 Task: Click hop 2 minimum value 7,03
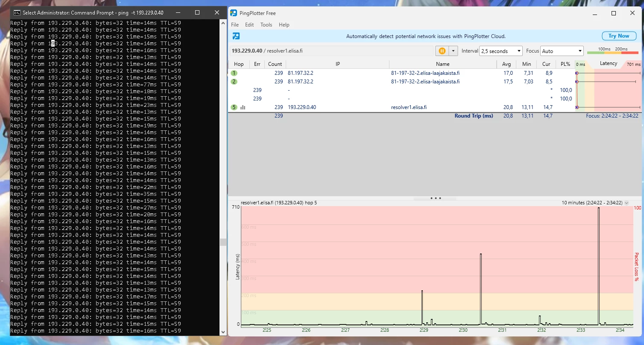pos(529,82)
